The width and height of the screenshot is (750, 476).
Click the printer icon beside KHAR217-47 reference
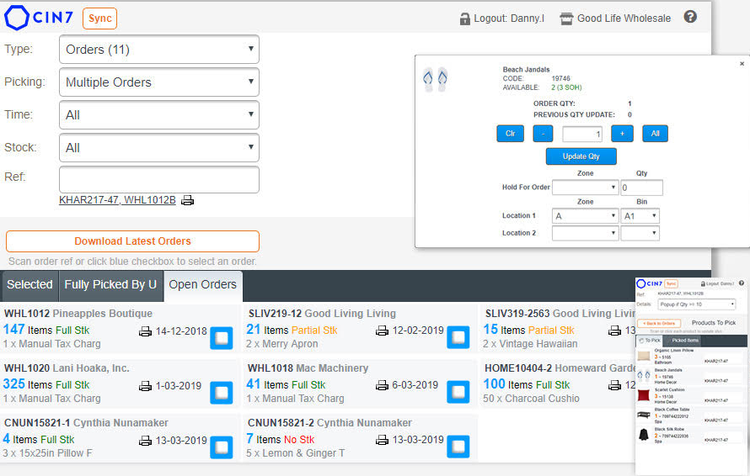(188, 200)
